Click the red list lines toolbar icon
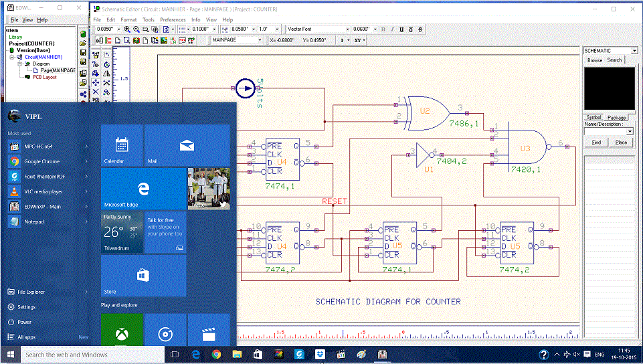Image resolution: width=643 pixels, height=364 pixels. coord(108,40)
